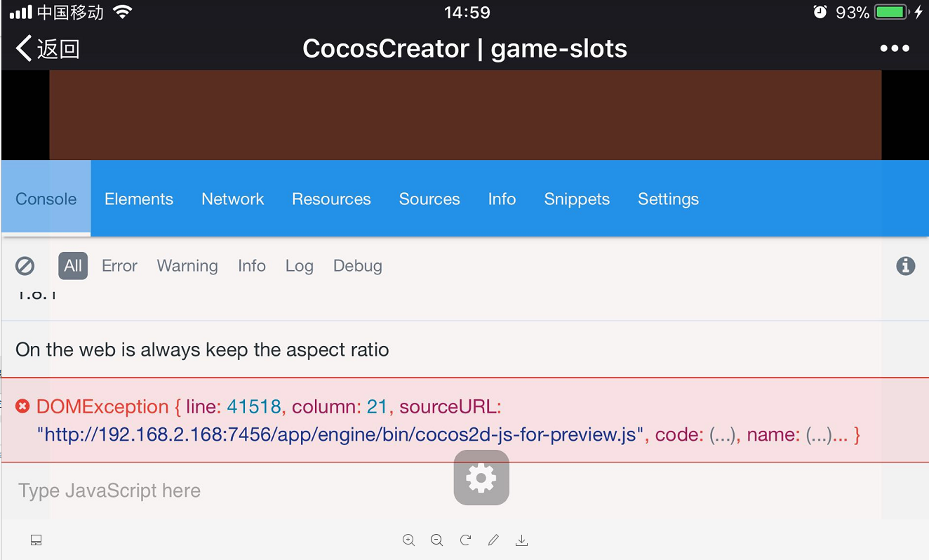
Task: Open the layout icon at bottom-left
Action: click(36, 540)
